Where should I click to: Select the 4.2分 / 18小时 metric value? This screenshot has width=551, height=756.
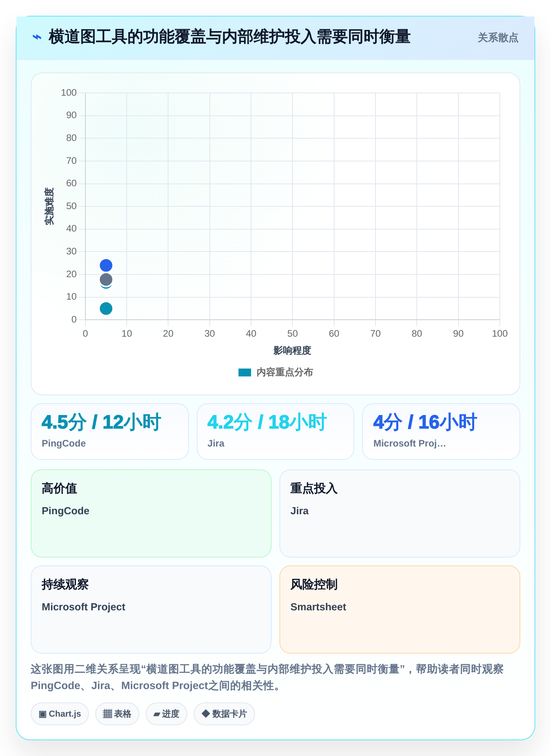pyautogui.click(x=267, y=422)
